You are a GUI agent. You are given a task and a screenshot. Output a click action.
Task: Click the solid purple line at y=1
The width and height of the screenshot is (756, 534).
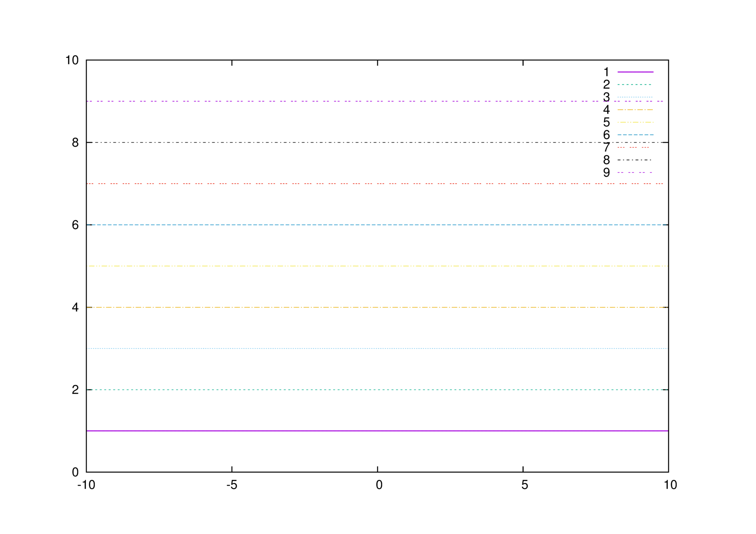377,431
